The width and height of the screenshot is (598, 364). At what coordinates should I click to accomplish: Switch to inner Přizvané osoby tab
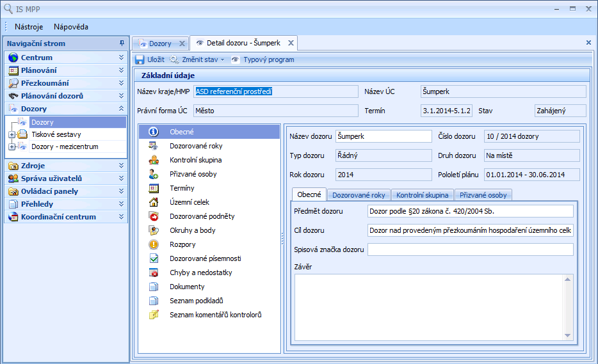(x=483, y=195)
